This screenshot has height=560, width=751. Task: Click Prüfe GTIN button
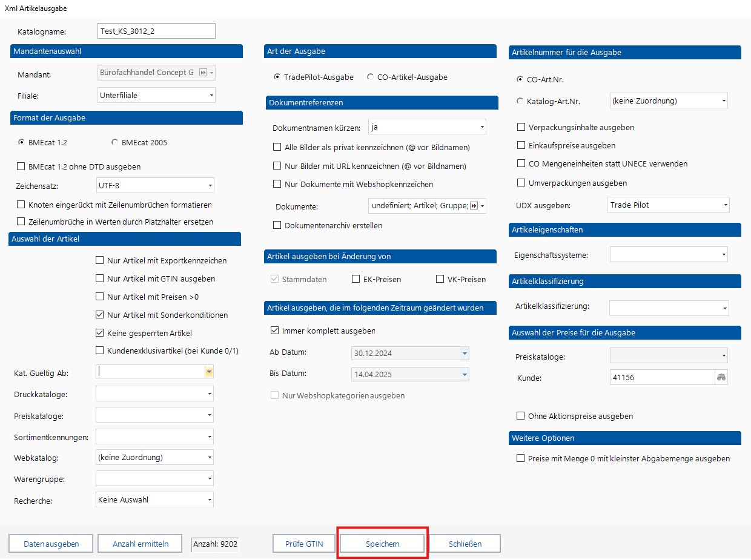point(304,544)
